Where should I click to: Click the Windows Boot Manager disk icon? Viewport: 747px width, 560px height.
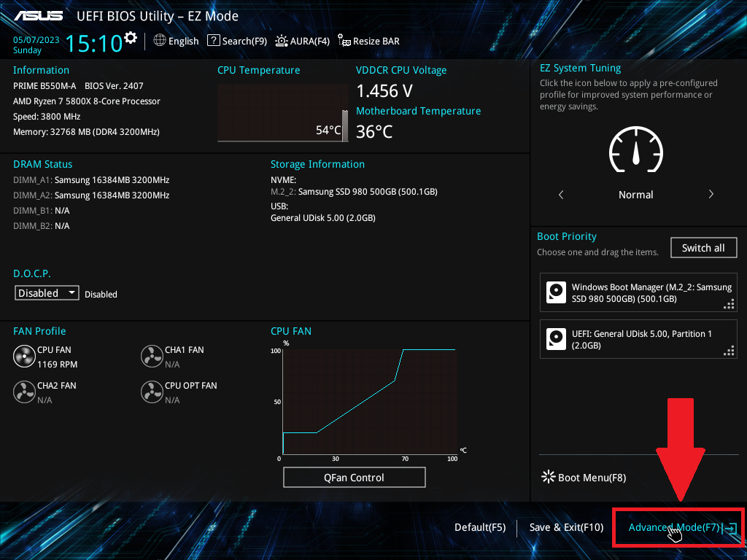click(556, 292)
